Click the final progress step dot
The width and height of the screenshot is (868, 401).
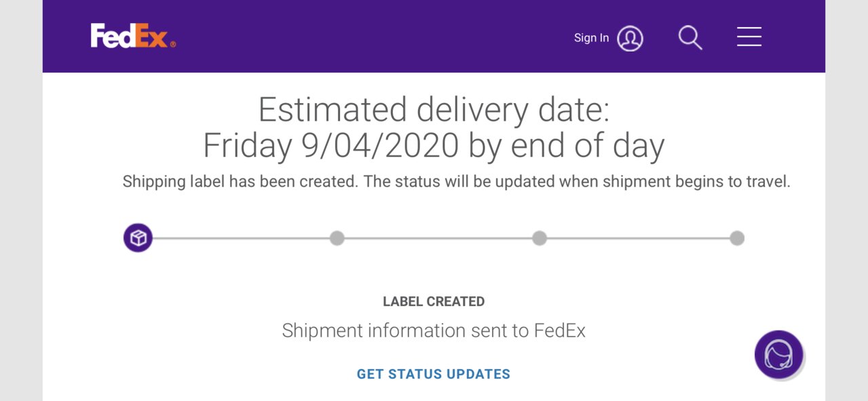pyautogui.click(x=737, y=238)
